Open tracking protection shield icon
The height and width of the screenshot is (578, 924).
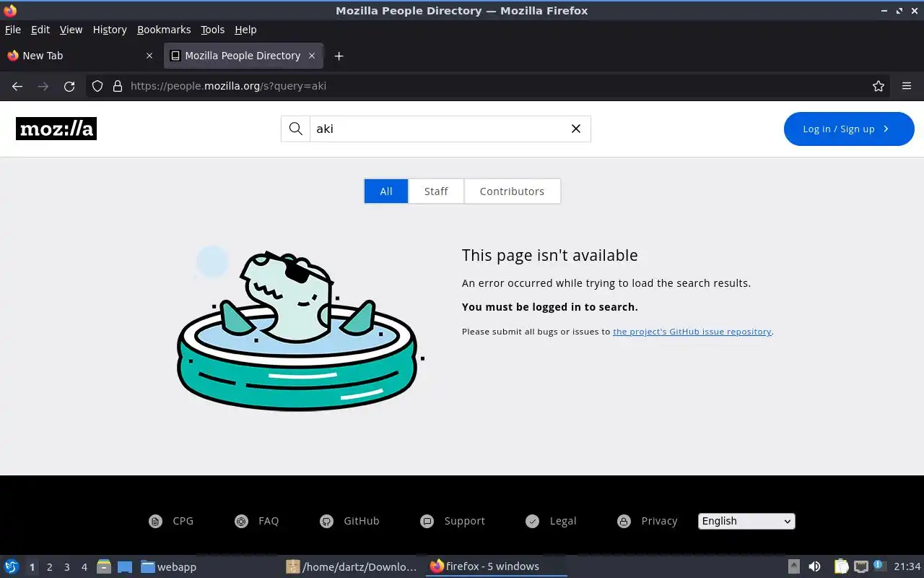point(97,86)
